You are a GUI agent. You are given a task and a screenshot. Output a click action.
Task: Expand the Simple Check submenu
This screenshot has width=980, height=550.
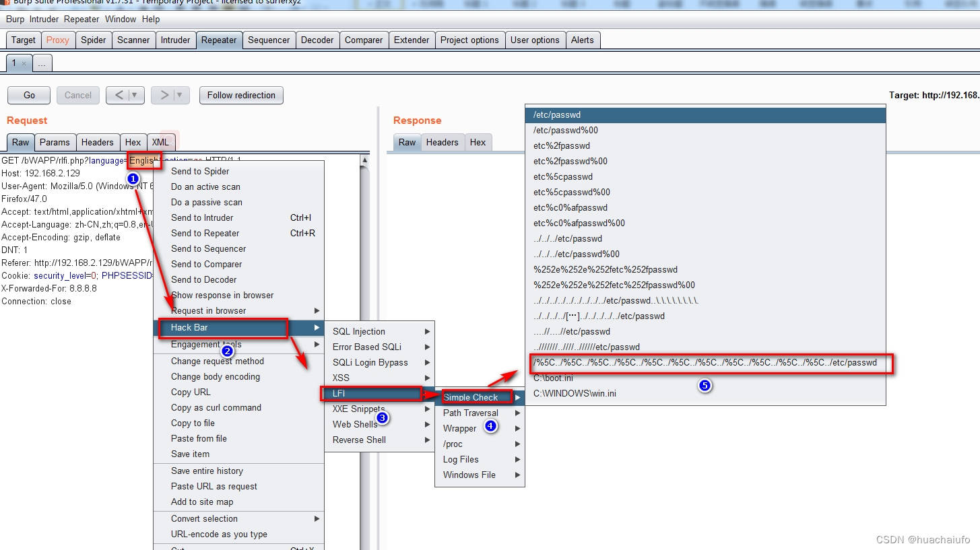480,397
